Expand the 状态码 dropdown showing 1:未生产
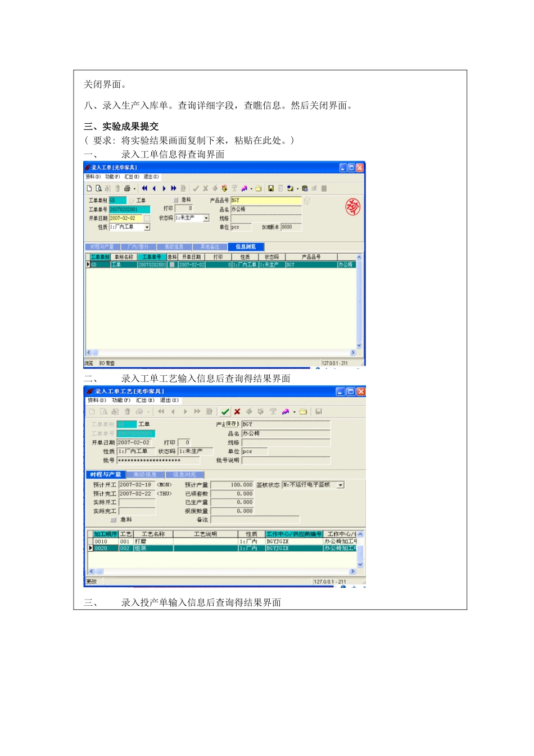 pos(206,218)
